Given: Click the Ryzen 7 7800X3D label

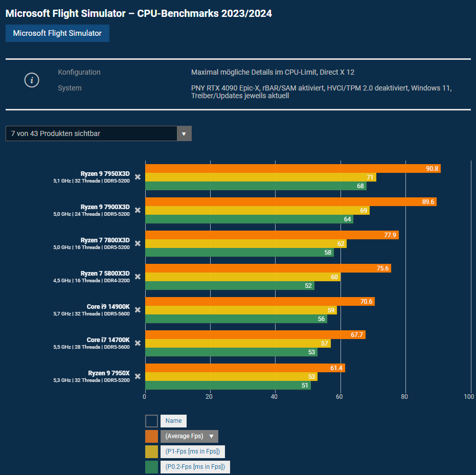Looking at the screenshot, I should 105,240.
